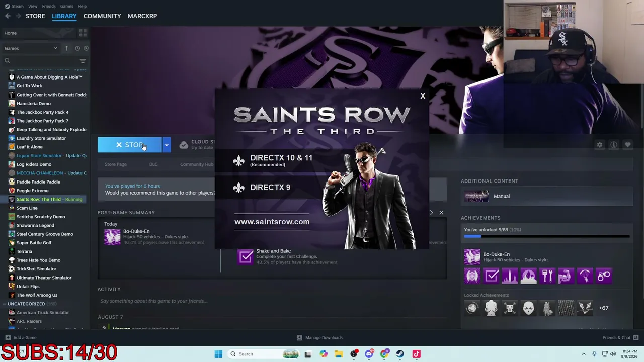The height and width of the screenshot is (362, 644).
Task: Open www.saintsrow.com link in launcher
Action: coord(272,222)
